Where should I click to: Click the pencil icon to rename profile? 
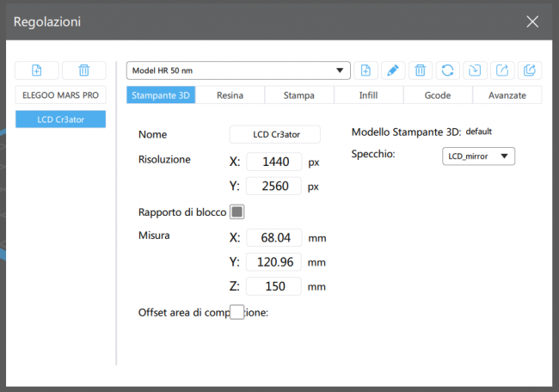tap(392, 70)
